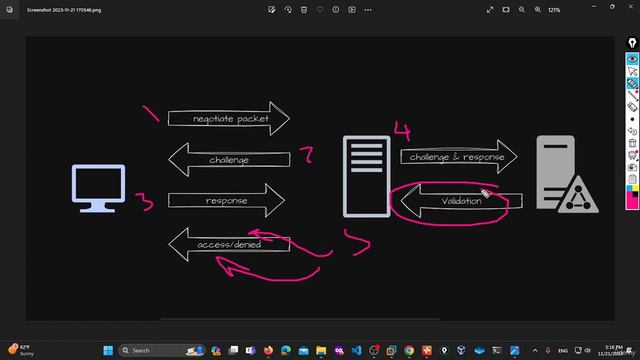Select the pen tool in pen toolbar
640x360 pixels.
(632, 95)
